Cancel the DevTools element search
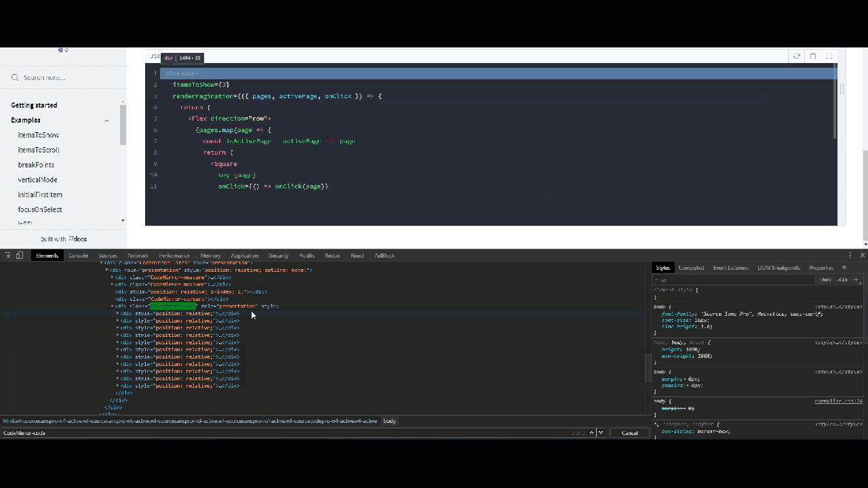 click(630, 432)
